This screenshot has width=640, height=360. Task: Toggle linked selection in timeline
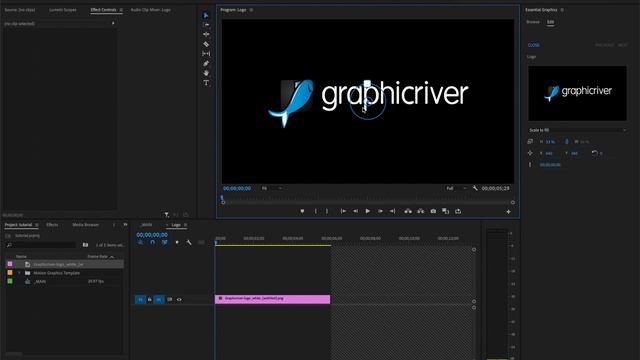tap(164, 242)
